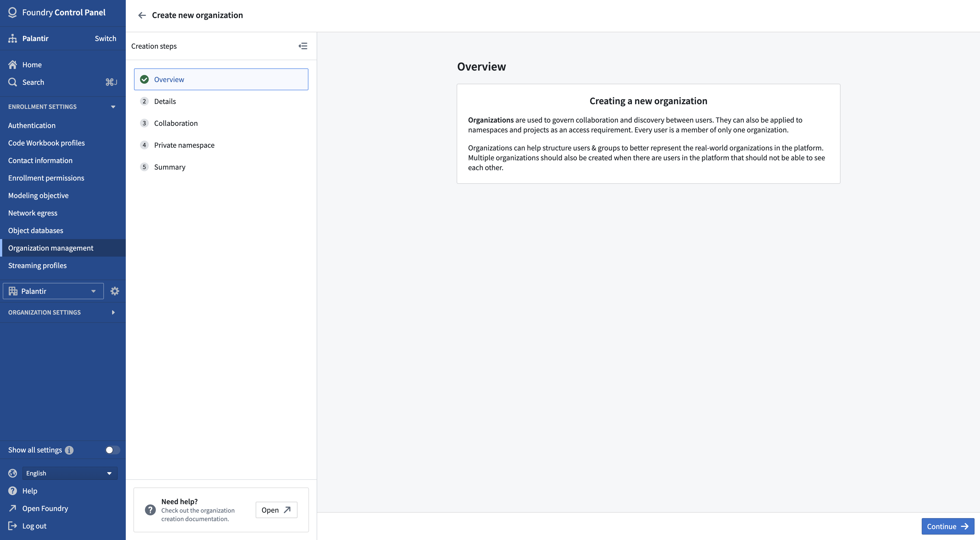The image size is (980, 540).
Task: Click Switch next to Palantir enrollment
Action: [105, 39]
